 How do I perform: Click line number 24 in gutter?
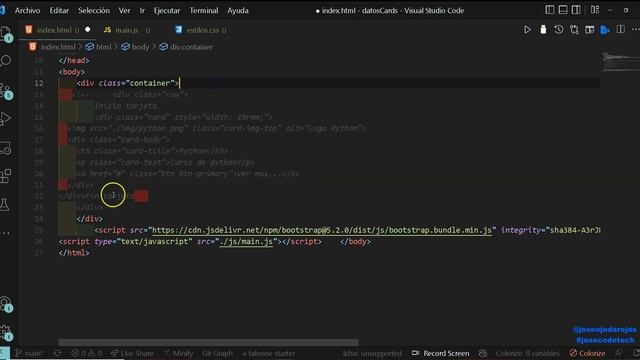tap(39, 219)
